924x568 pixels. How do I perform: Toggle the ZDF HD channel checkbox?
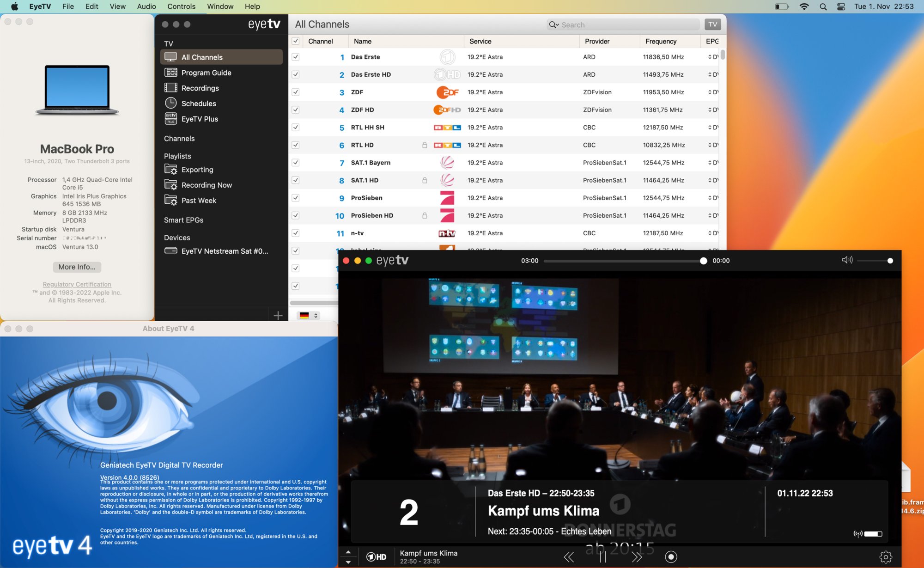[296, 110]
